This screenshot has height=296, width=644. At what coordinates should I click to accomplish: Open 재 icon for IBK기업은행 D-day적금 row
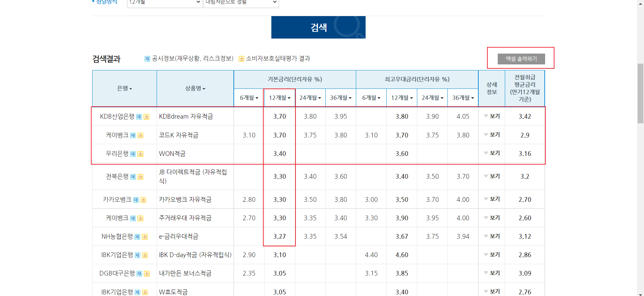138,255
